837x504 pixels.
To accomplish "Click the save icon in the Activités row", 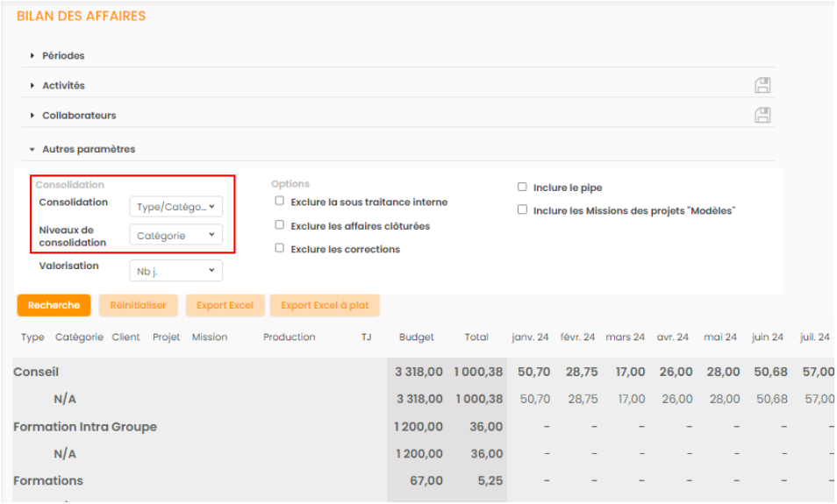I will coord(762,85).
